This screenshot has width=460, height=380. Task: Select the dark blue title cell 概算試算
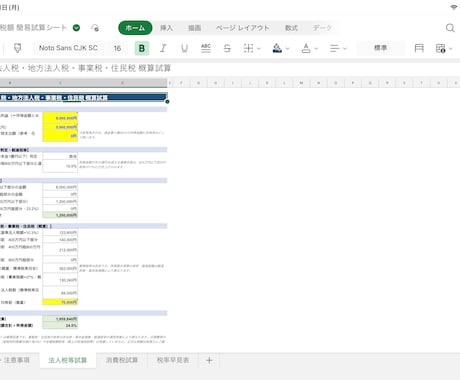83,97
